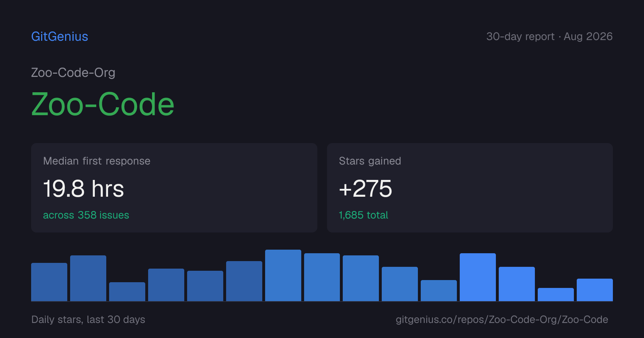Open the Median first response card

pyautogui.click(x=174, y=188)
